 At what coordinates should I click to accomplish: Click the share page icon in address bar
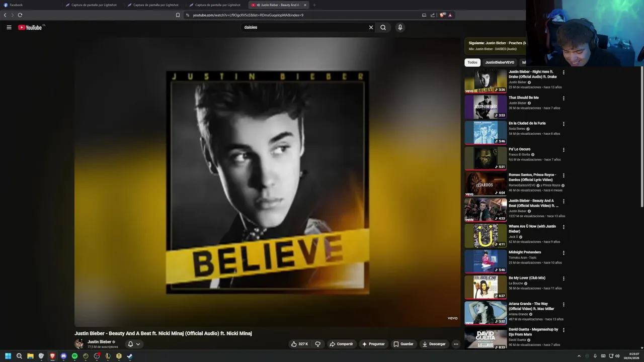[433, 15]
